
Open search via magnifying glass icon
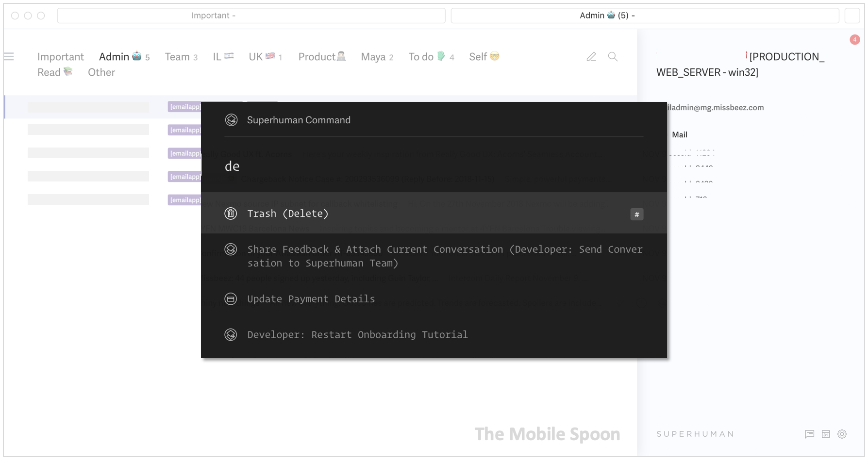[x=613, y=57]
